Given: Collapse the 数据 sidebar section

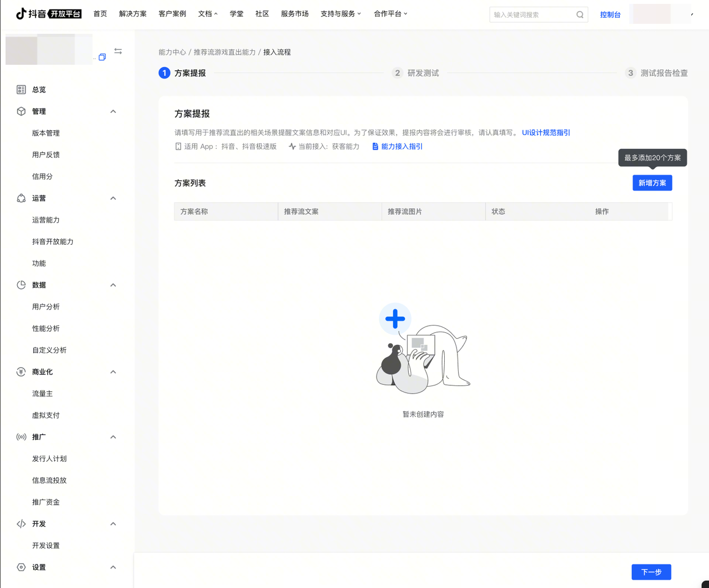Looking at the screenshot, I should click(x=113, y=285).
